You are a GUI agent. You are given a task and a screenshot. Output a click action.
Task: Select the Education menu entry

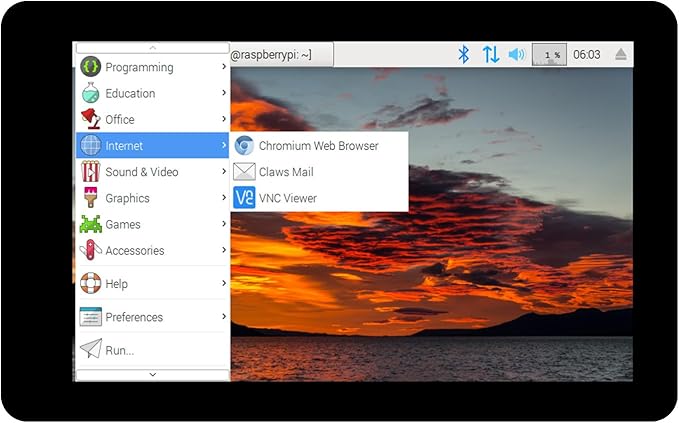152,93
